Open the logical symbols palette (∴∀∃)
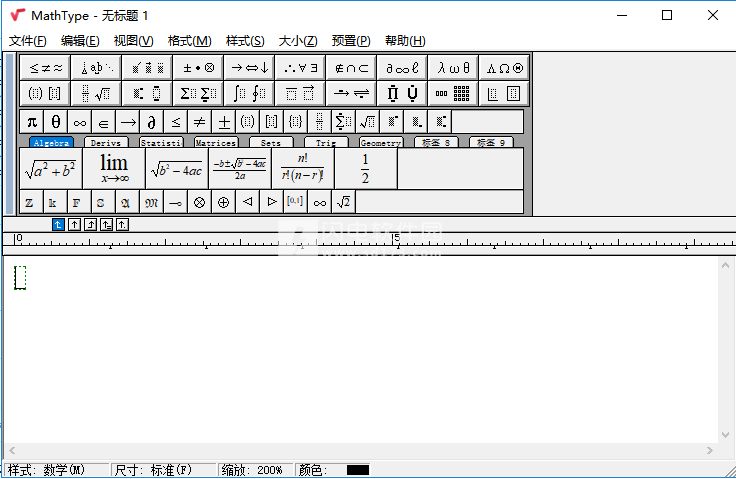Screen dimensions: 736x479 point(300,68)
